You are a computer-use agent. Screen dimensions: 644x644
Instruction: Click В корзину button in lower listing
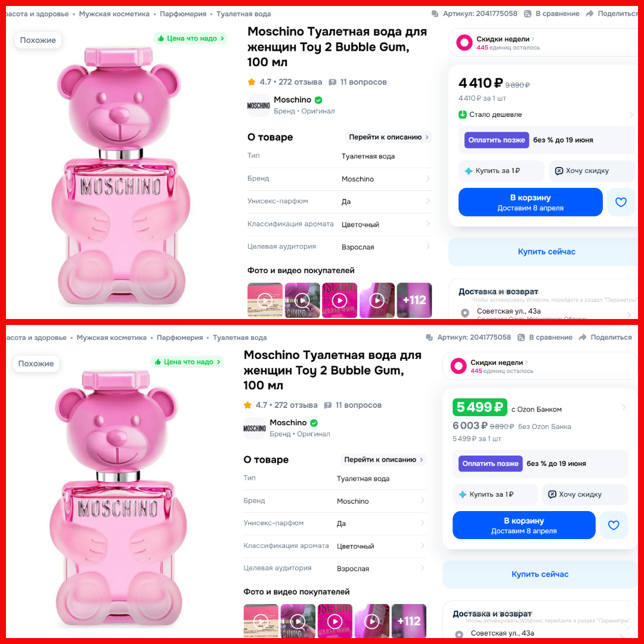(x=524, y=525)
